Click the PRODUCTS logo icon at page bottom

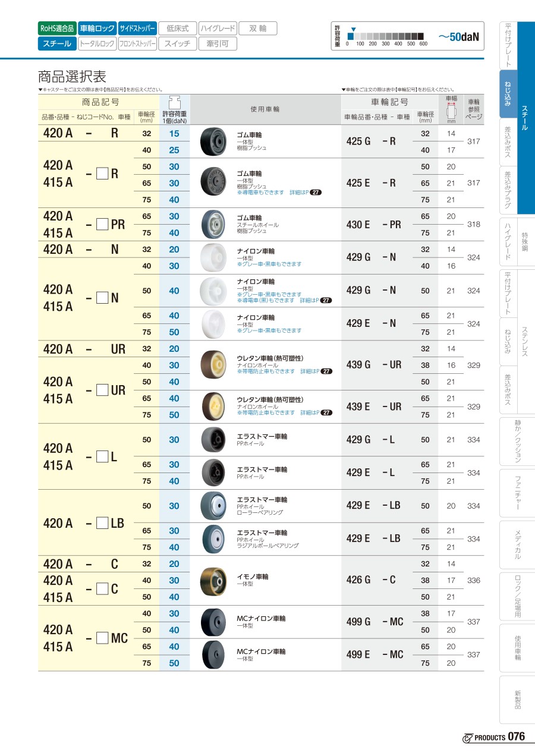(467, 738)
